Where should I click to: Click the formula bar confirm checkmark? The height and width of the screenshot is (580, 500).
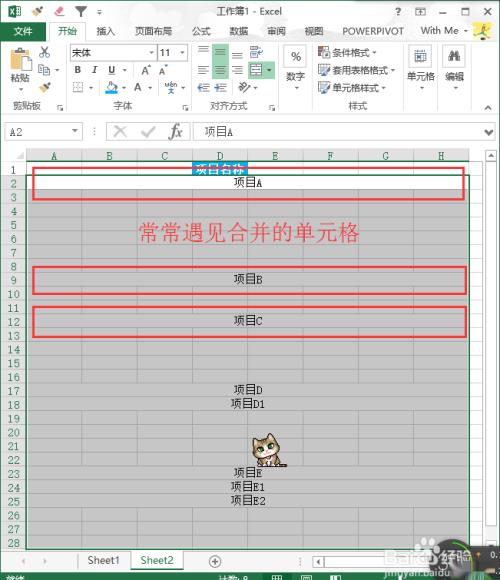coord(148,131)
